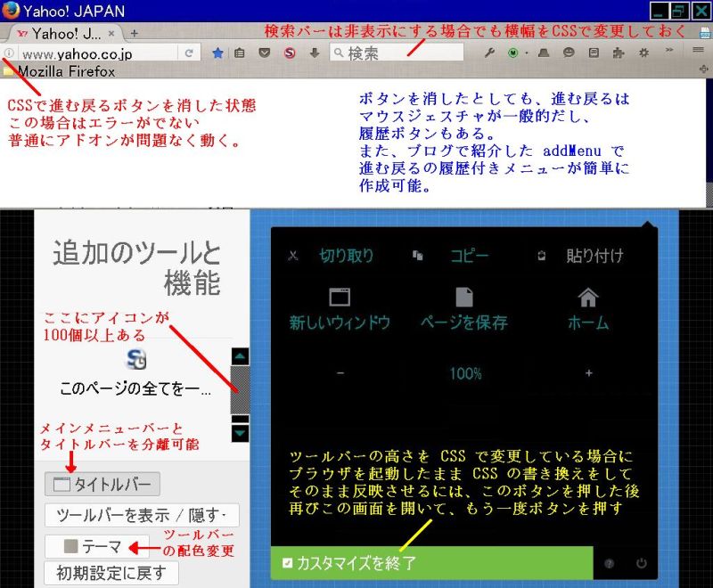Click the ページを保存 label

click(464, 323)
